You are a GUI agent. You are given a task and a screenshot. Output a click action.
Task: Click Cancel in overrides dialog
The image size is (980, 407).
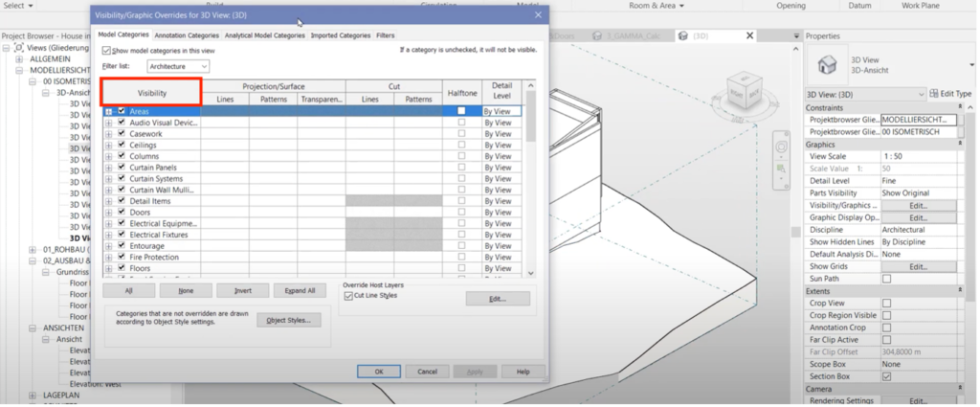[428, 372]
